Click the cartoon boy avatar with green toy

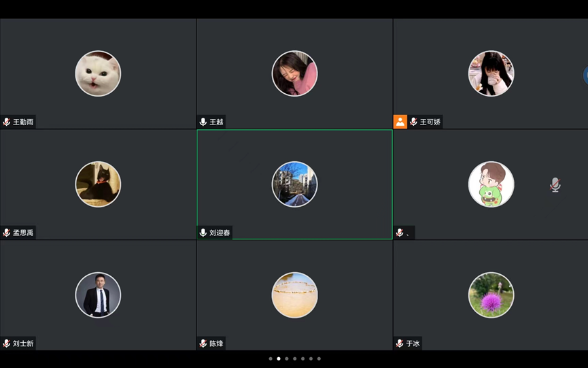491,184
